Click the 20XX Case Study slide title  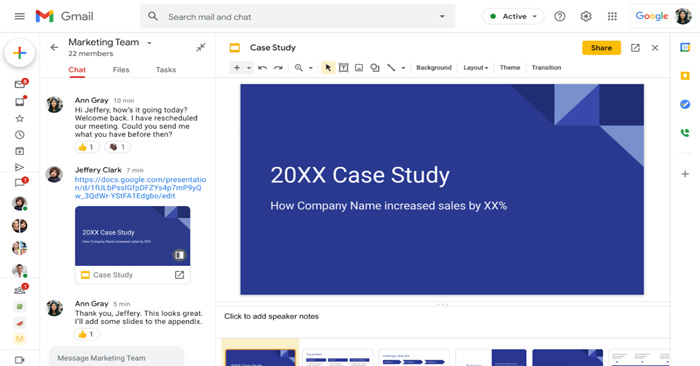pyautogui.click(x=360, y=175)
